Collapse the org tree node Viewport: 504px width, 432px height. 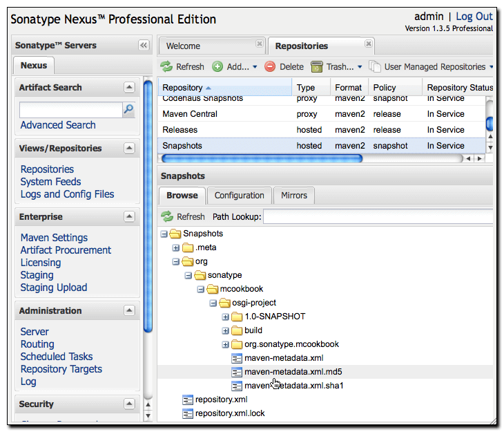click(x=176, y=262)
